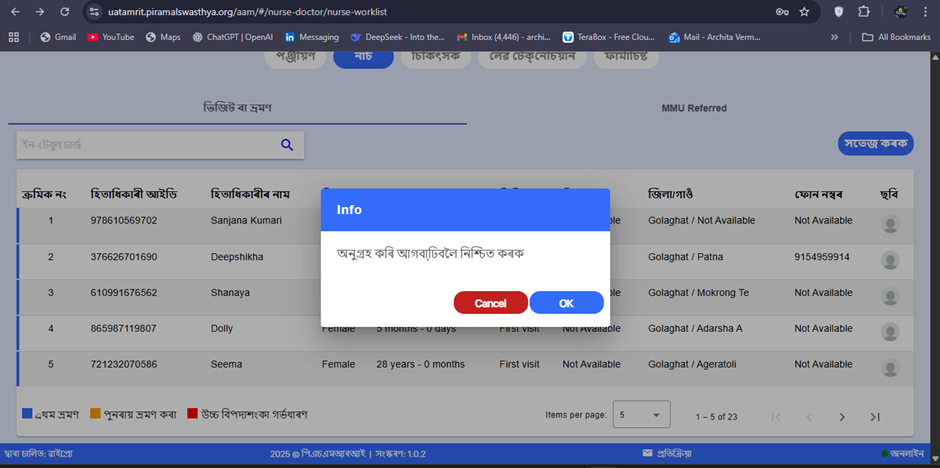The width and height of the screenshot is (940, 468).
Task: Open Sanjana Kumari's profile photo icon
Action: (889, 225)
